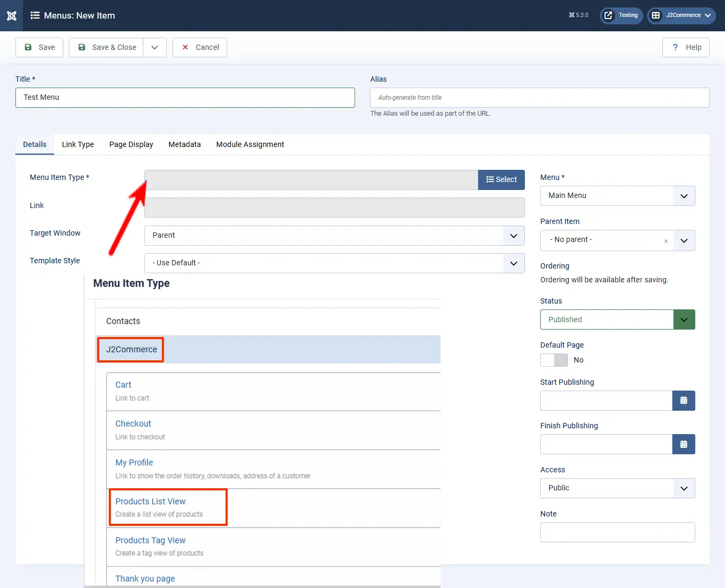
Task: Select the Thank you page type
Action: tap(273, 577)
